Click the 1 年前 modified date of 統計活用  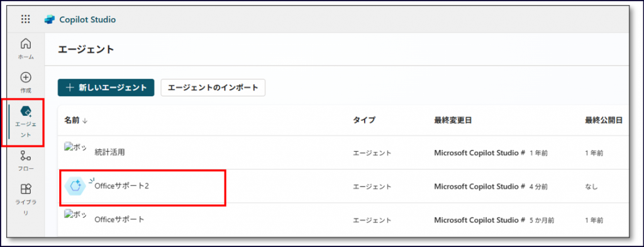click(538, 153)
